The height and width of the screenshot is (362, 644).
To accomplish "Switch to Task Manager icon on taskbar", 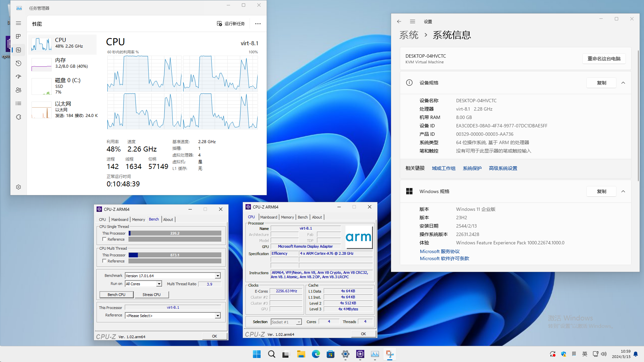I will pos(375,354).
